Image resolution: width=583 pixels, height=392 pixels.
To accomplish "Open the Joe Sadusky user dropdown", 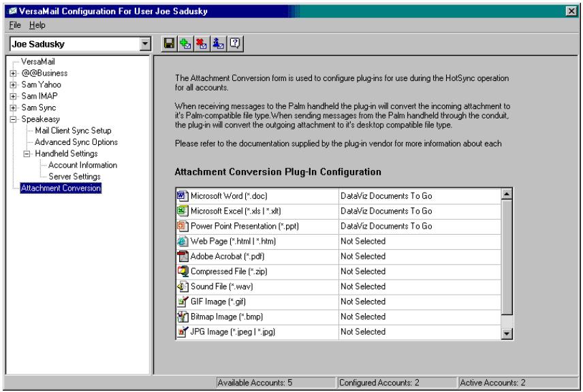I will [x=145, y=44].
